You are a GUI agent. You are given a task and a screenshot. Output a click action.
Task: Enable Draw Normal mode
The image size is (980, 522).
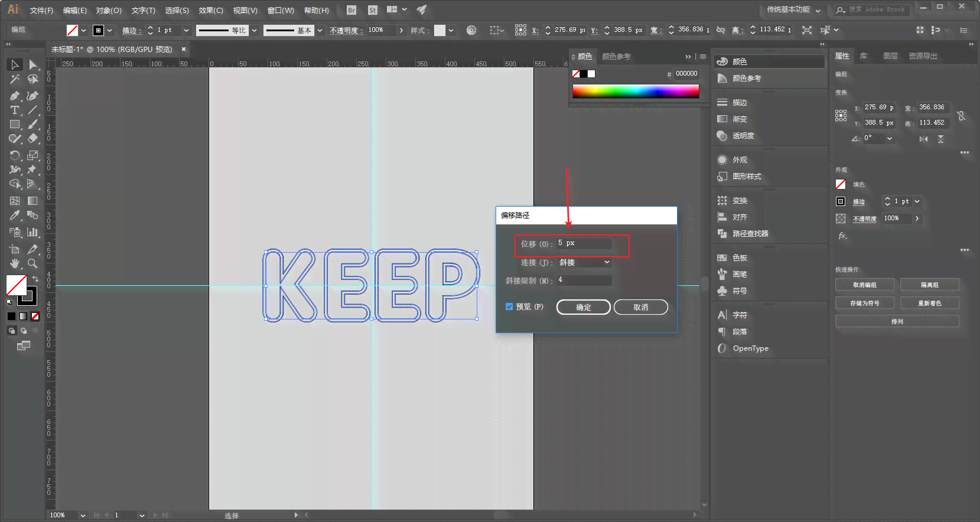click(x=11, y=331)
